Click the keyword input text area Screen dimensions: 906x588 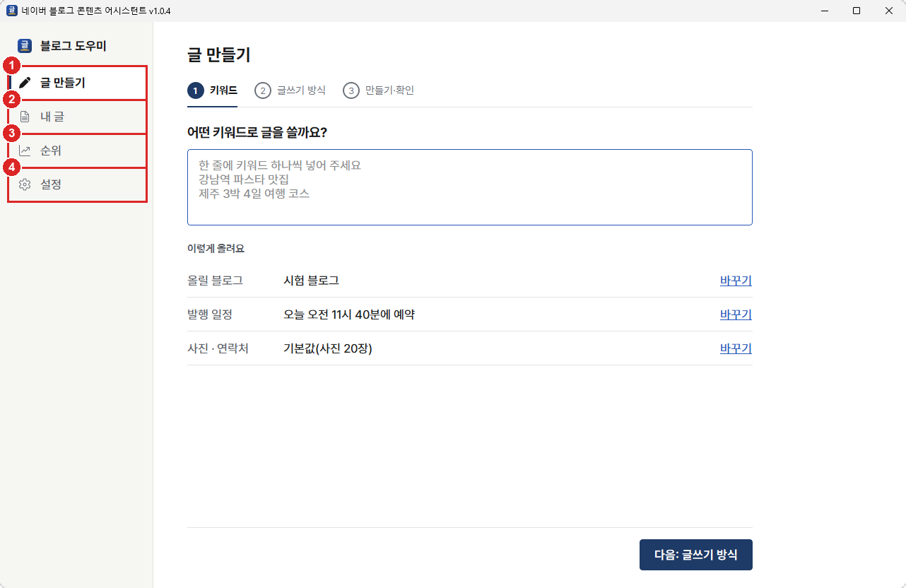pyautogui.click(x=470, y=187)
